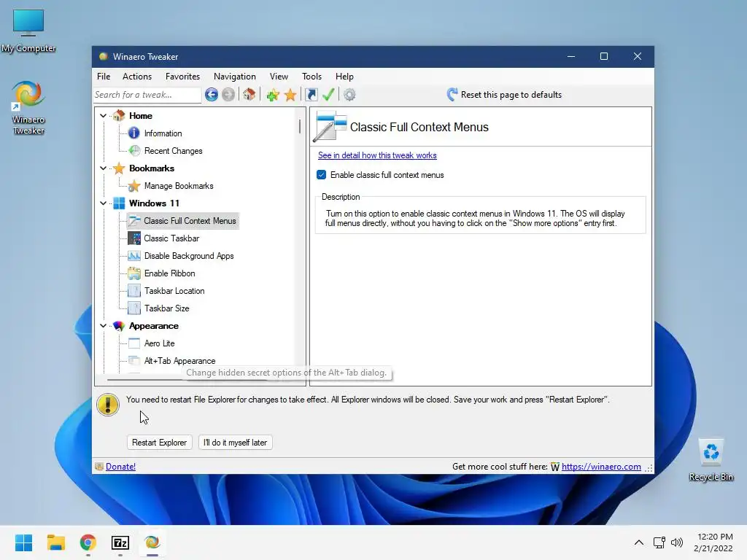The height and width of the screenshot is (560, 747).
Task: Select the Information tree icon
Action: pos(134,133)
